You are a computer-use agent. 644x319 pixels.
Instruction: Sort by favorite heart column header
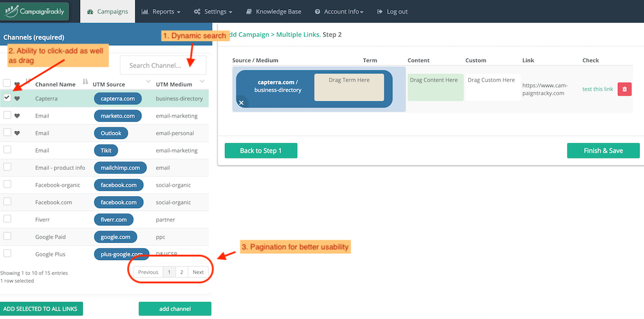pyautogui.click(x=17, y=83)
